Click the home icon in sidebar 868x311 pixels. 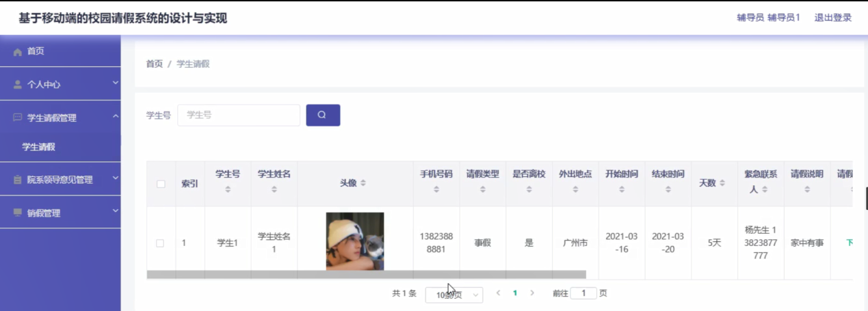click(18, 52)
